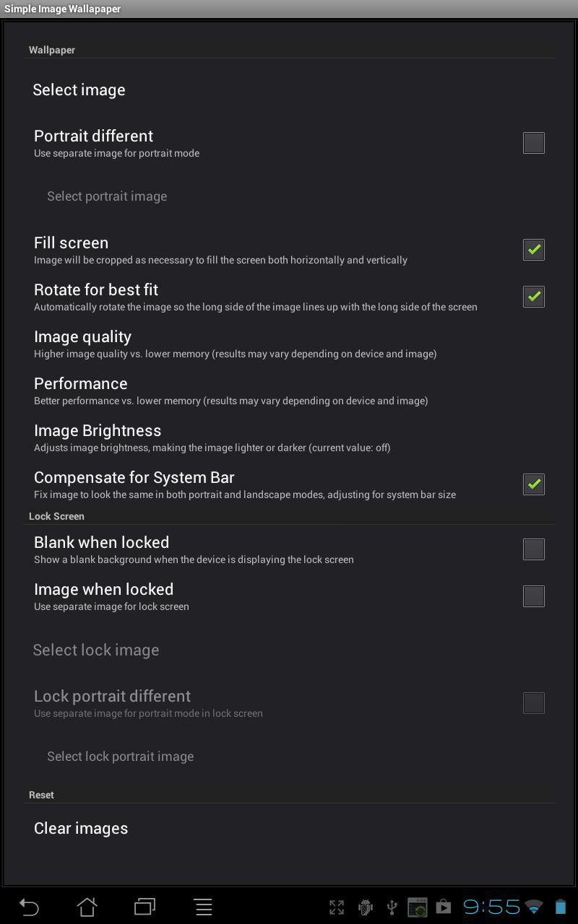Enable the Portrait different checkbox

[x=533, y=143]
